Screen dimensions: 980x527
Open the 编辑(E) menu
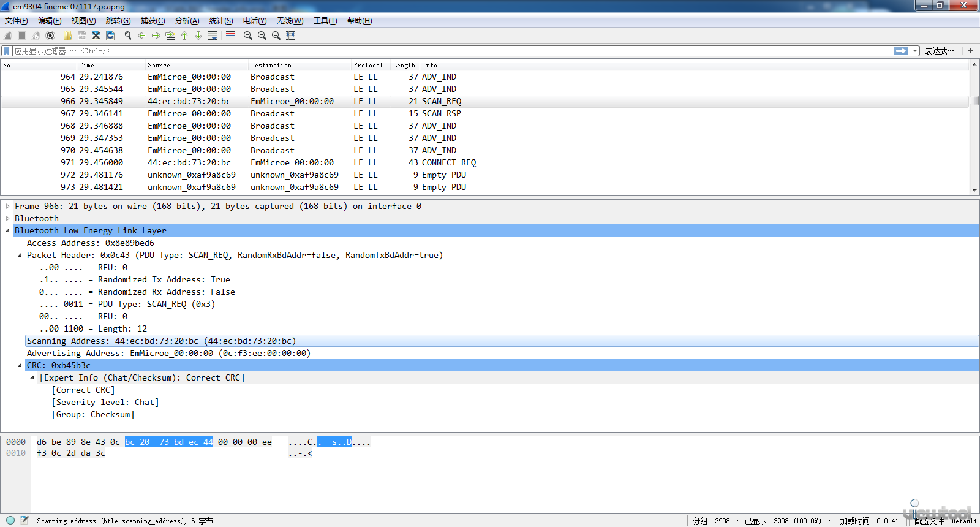click(x=50, y=21)
